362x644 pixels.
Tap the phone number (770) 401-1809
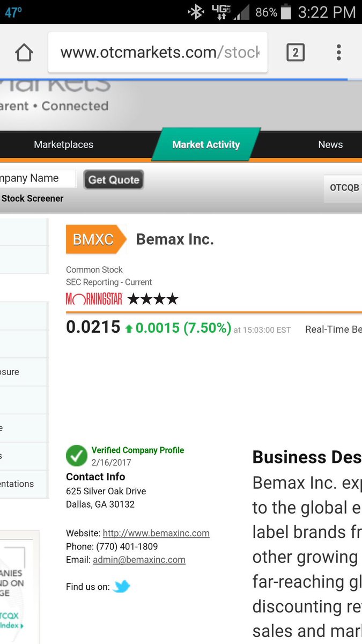(127, 546)
